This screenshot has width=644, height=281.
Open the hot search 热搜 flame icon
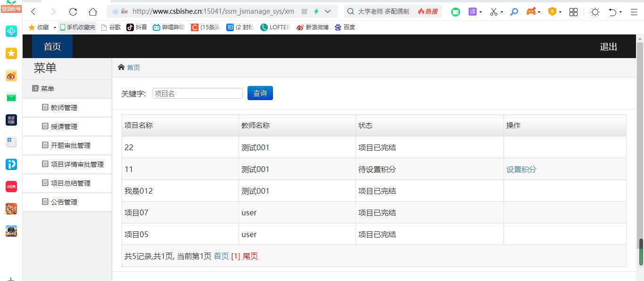pos(428,12)
